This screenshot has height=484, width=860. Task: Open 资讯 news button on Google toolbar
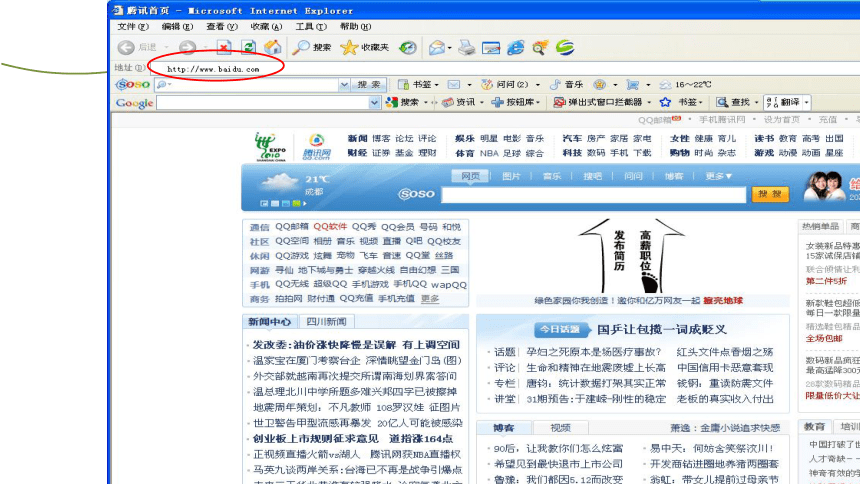[x=459, y=102]
